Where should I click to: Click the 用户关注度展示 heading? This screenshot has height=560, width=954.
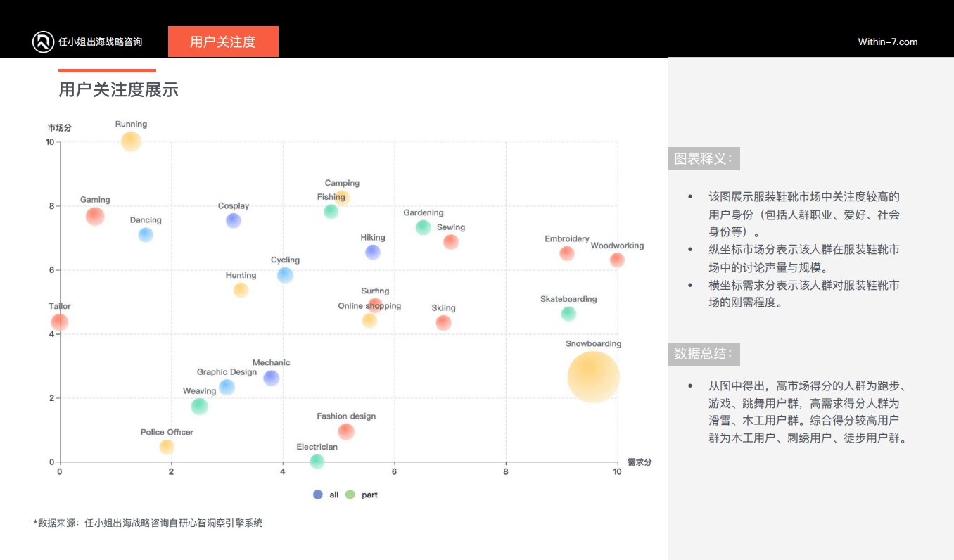[x=118, y=90]
